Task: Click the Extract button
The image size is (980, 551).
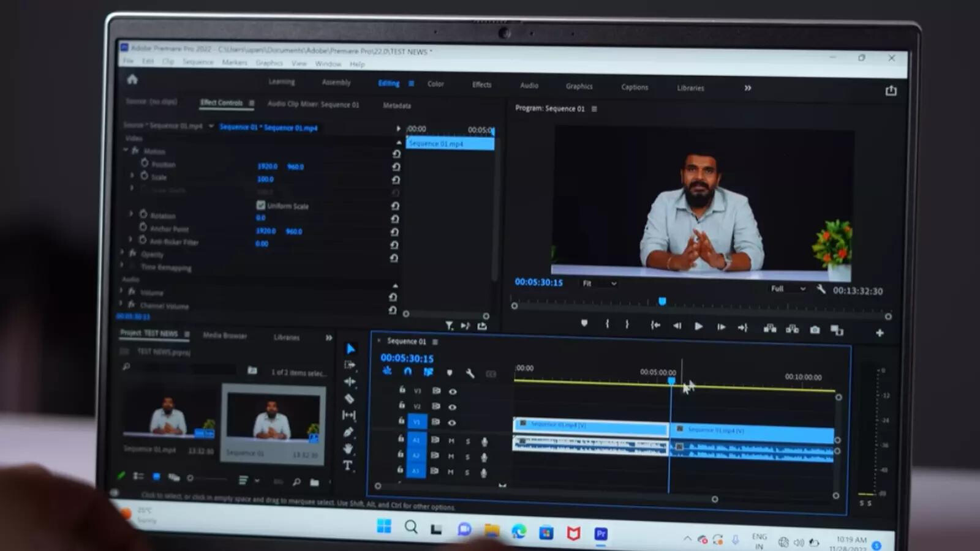Action: [792, 329]
